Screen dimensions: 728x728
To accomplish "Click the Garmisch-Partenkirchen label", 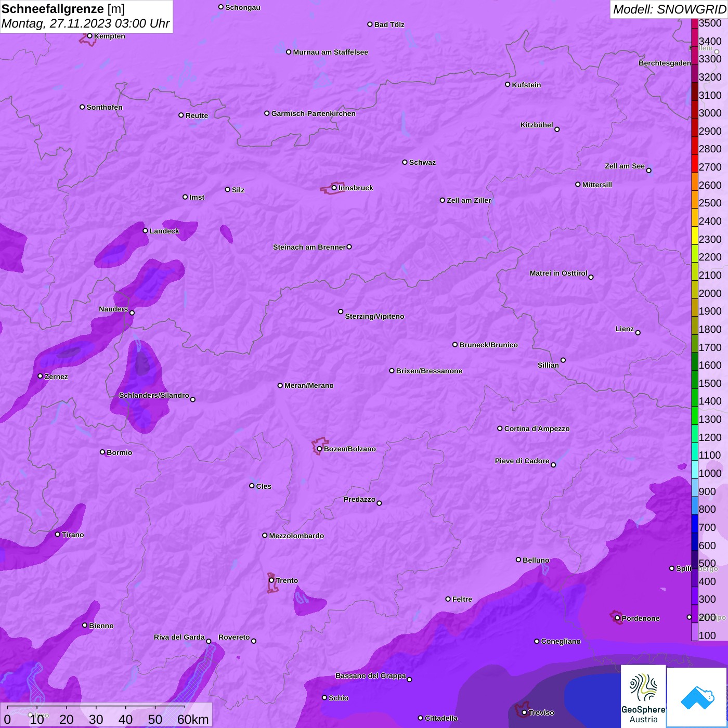I will click(314, 113).
